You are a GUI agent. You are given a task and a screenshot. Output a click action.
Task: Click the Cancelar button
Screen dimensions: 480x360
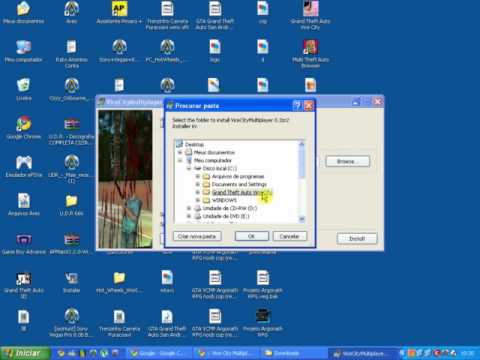click(x=289, y=236)
